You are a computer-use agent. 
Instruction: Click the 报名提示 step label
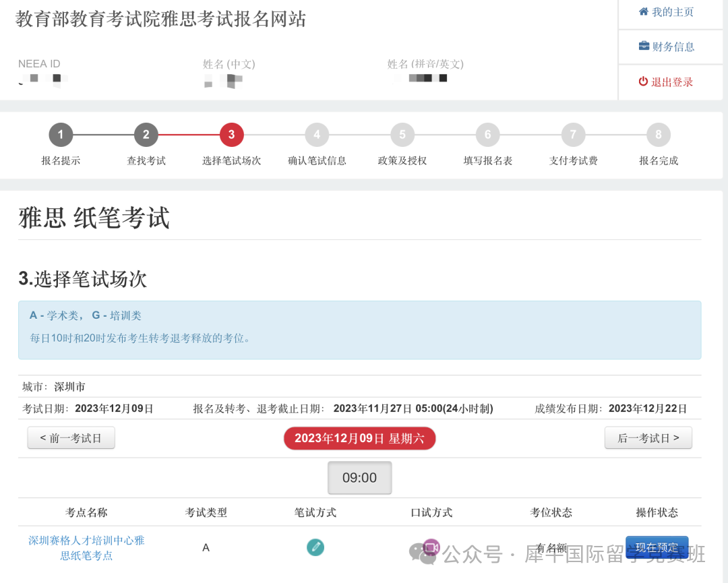[61, 160]
